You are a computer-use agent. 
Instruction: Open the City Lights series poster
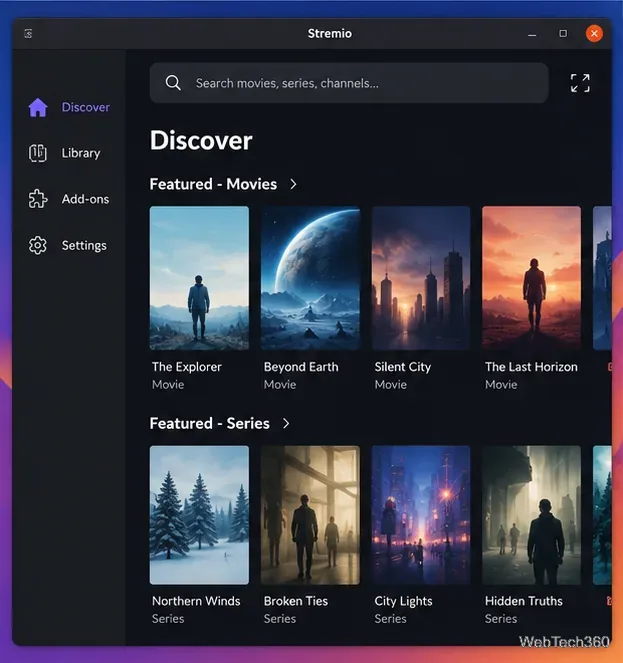[421, 515]
